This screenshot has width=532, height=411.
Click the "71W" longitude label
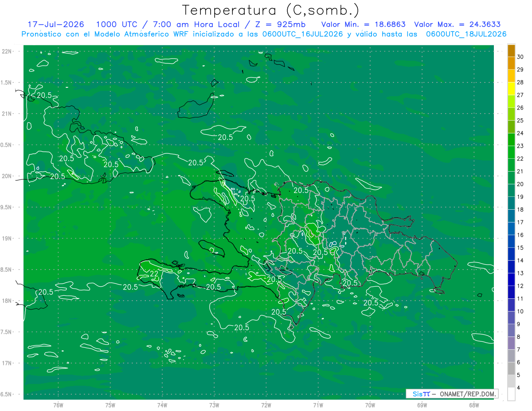318,405
